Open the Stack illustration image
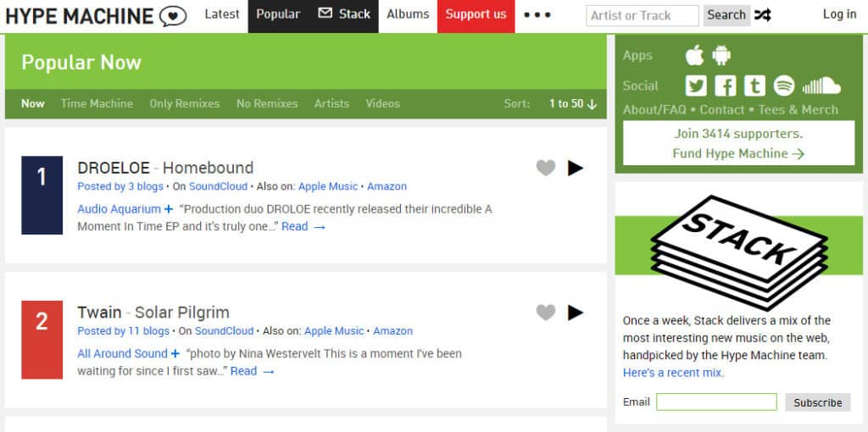 pos(738,252)
